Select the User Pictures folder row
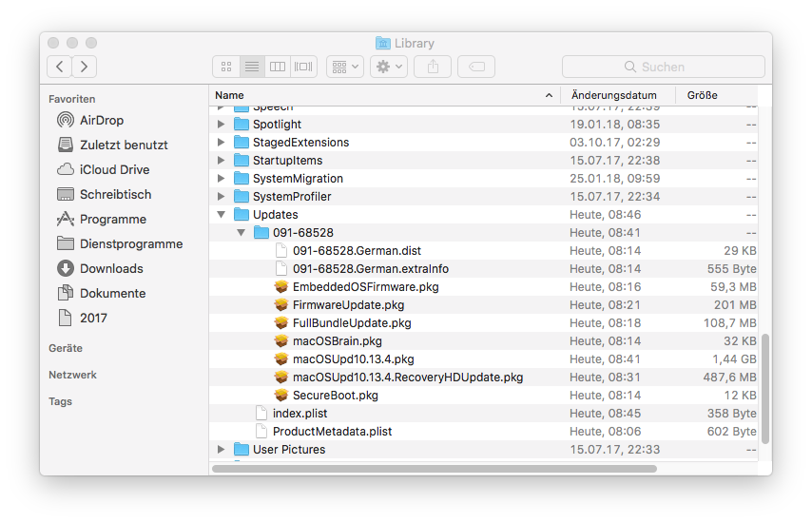812x523 pixels. (x=484, y=450)
